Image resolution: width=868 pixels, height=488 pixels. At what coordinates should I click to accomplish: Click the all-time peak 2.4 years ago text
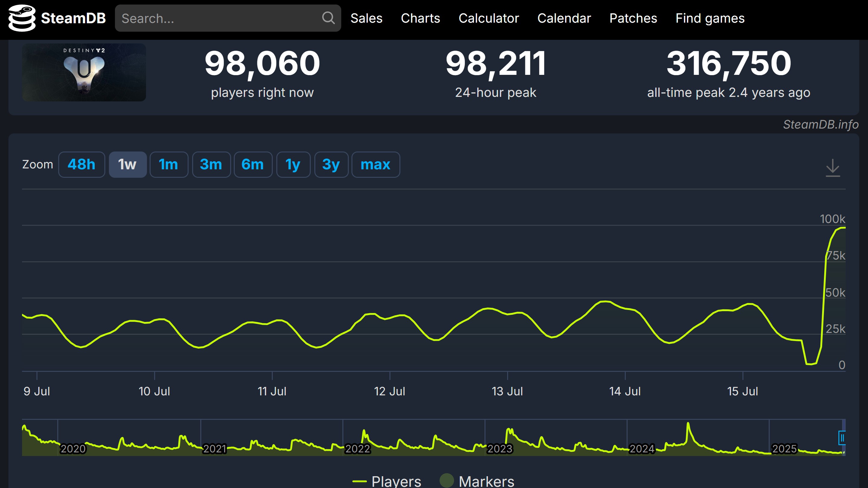click(x=729, y=93)
